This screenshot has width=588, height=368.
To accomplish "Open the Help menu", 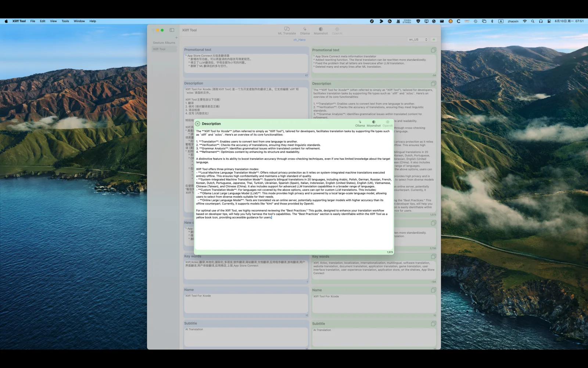I will pos(93,21).
